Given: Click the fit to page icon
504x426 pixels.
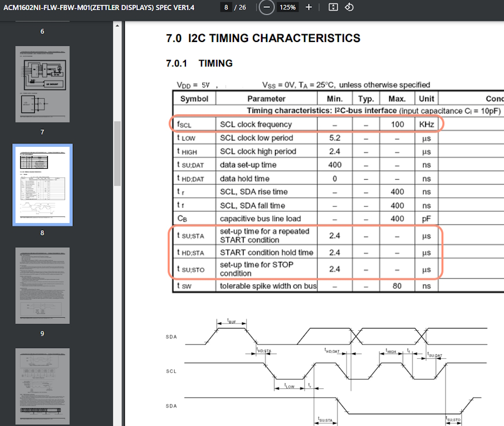Looking at the screenshot, I should coord(333,7).
